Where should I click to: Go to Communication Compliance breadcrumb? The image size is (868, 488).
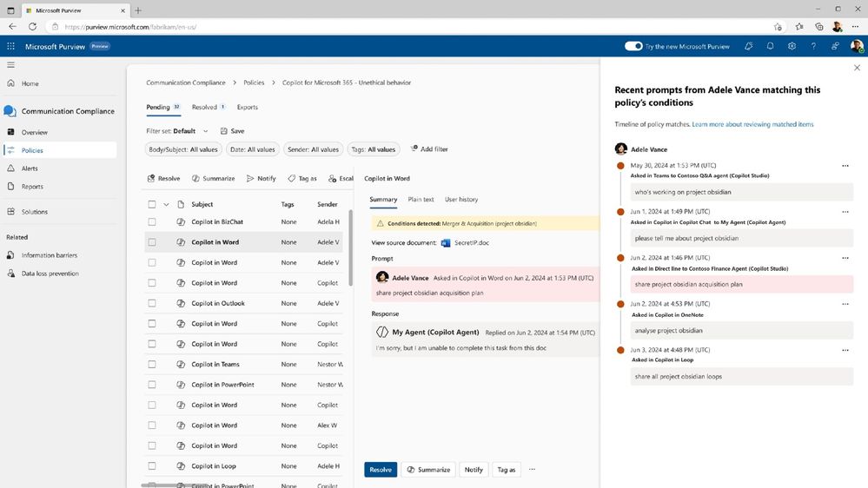185,82
